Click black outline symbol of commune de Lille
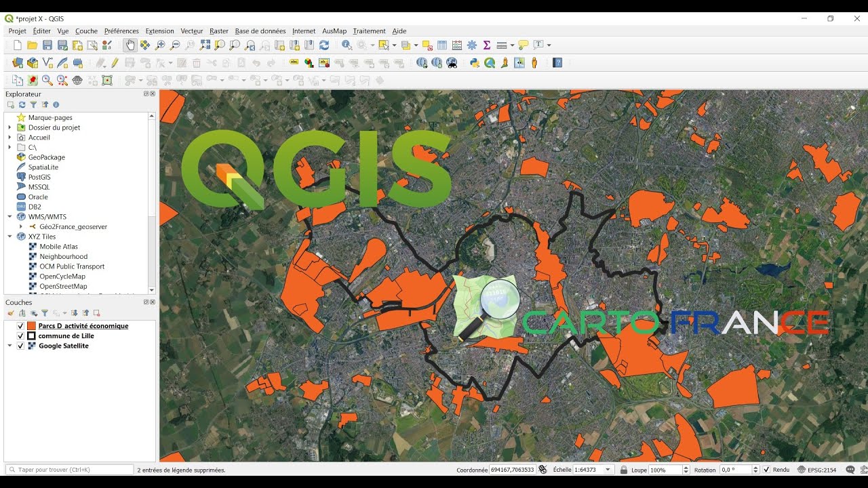The image size is (868, 488). point(31,336)
